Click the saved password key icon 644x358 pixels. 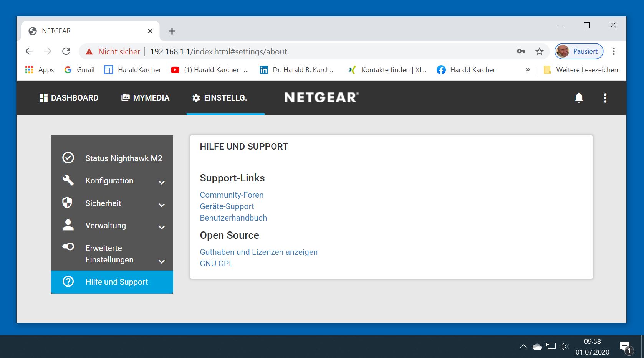(x=521, y=51)
